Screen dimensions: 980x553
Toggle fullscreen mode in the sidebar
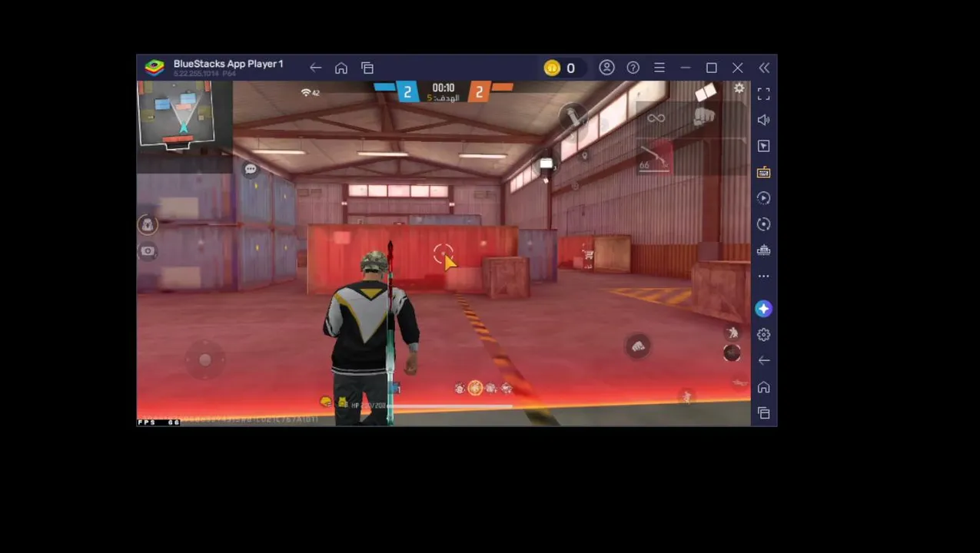coord(763,94)
